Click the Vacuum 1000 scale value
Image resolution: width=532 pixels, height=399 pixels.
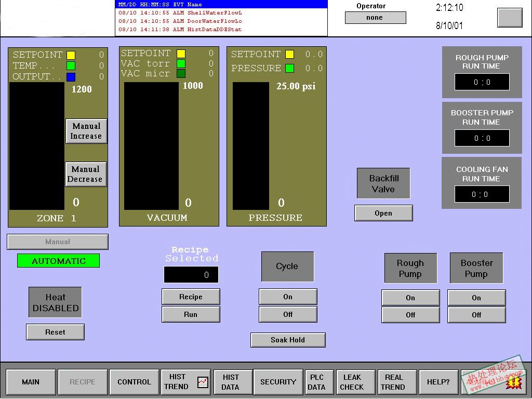click(193, 86)
